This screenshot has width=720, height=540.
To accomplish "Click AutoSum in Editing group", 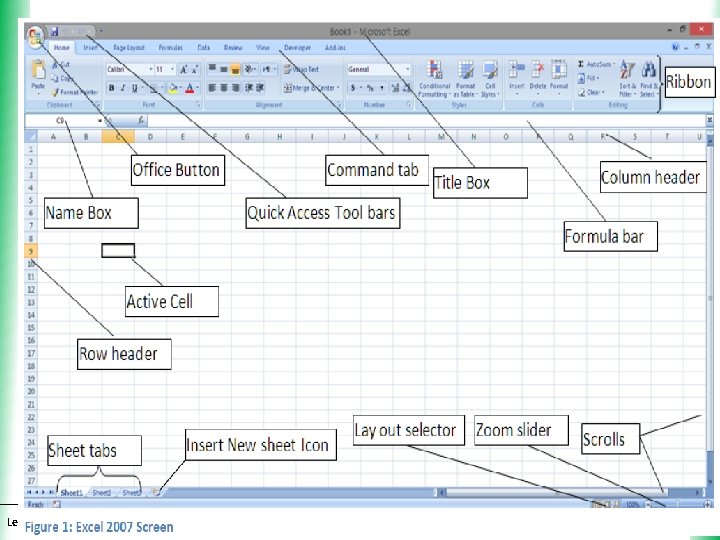I will (596, 64).
